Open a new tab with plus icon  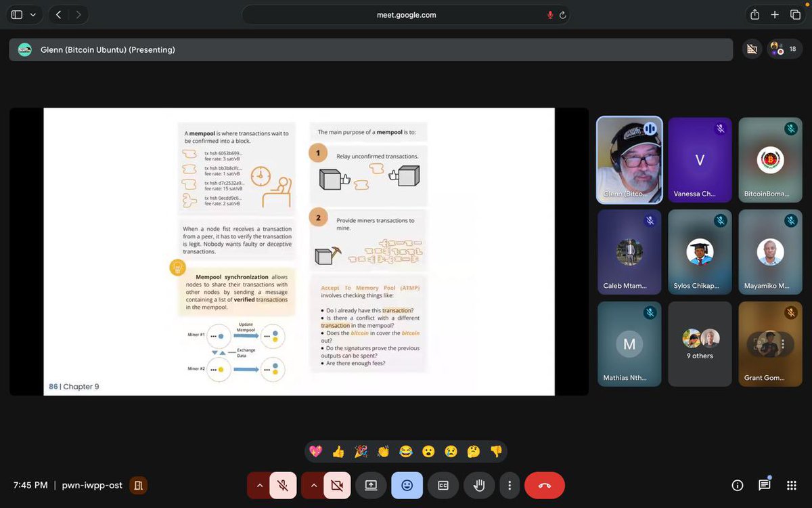click(x=775, y=14)
